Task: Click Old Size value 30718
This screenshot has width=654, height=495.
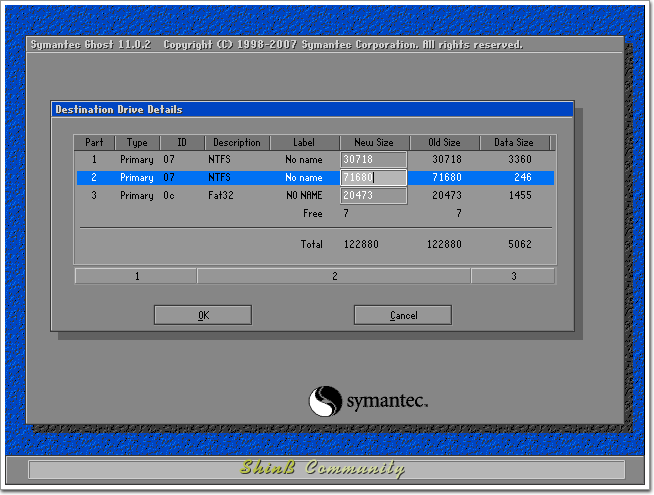Action: (x=447, y=159)
